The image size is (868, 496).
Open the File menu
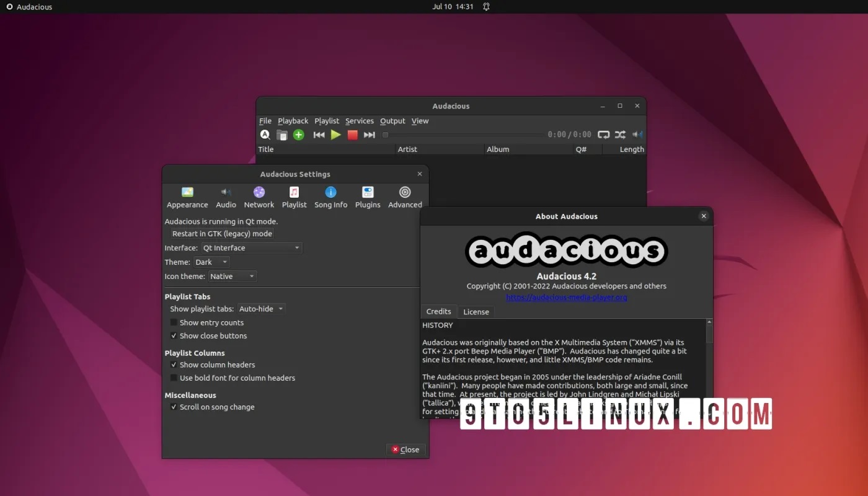tap(265, 121)
